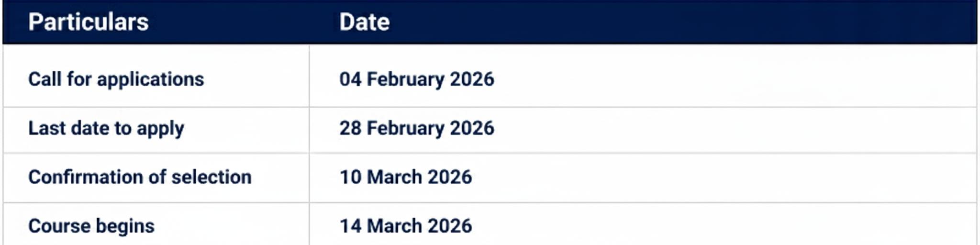Click the "28 February 2026" date
This screenshot has width=980, height=245.
pyautogui.click(x=416, y=128)
